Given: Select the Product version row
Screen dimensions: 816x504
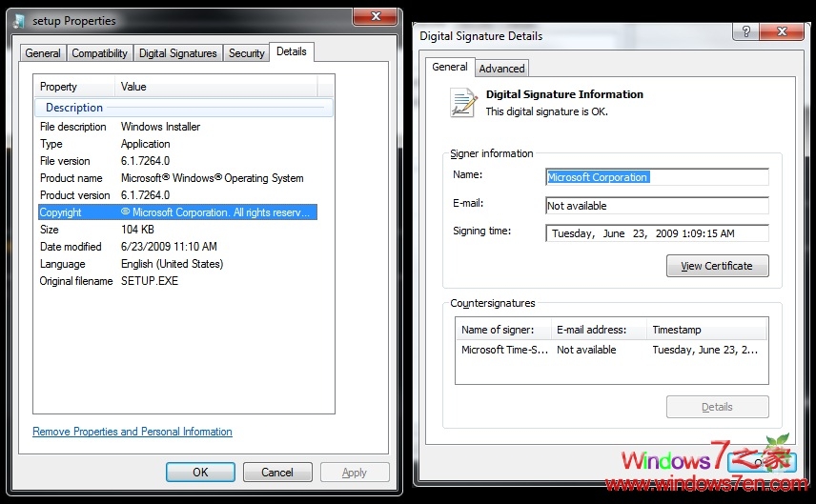Looking at the screenshot, I should 177,195.
